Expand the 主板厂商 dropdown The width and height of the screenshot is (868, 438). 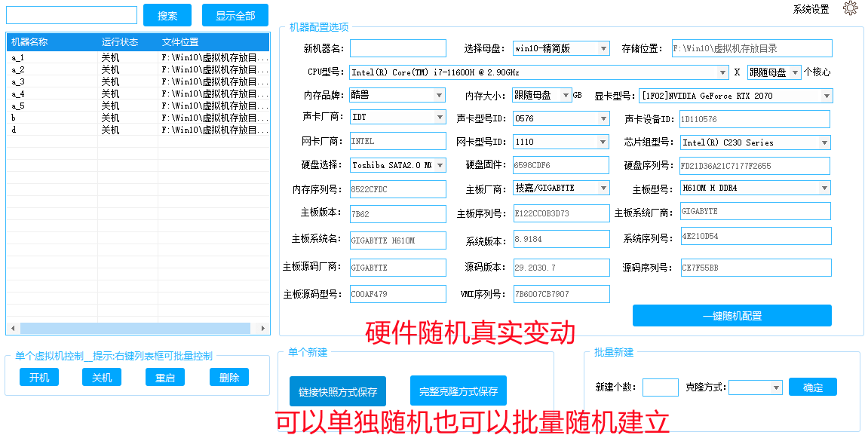point(603,188)
